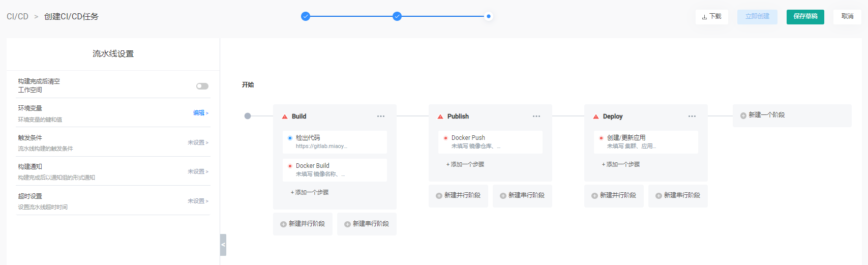Expand 触发条件 settings (未设置)

[198, 142]
